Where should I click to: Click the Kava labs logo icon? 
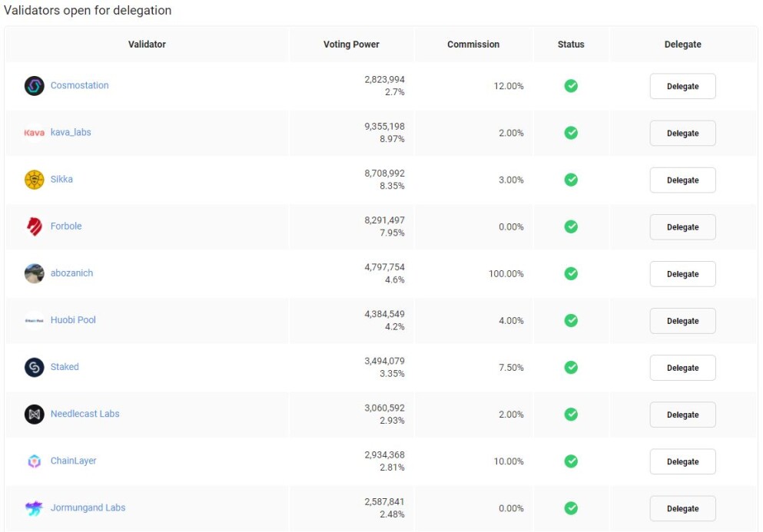click(34, 133)
